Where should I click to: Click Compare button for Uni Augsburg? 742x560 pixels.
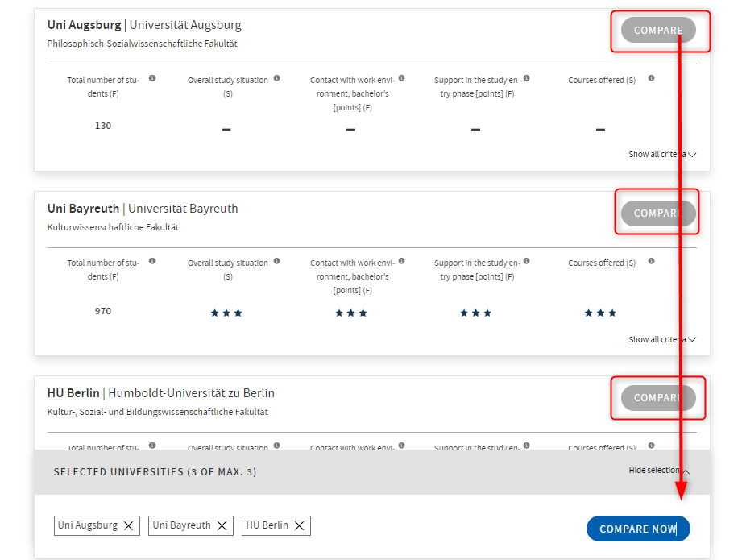(658, 31)
